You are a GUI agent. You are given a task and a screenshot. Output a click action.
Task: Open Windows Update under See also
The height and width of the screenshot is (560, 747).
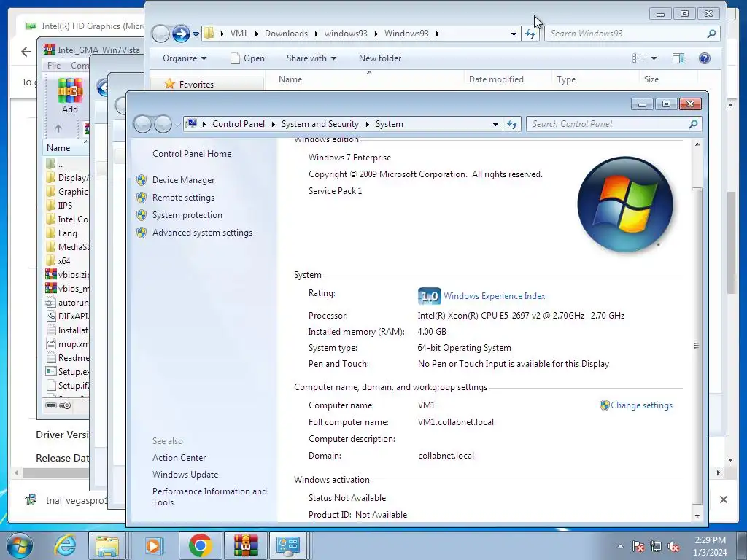pyautogui.click(x=185, y=475)
